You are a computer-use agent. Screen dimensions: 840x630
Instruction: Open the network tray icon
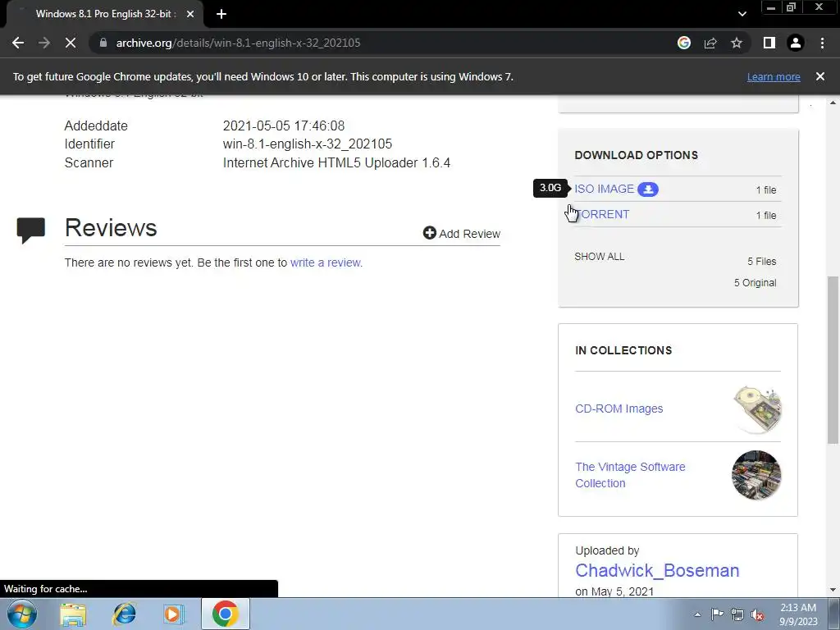click(737, 614)
